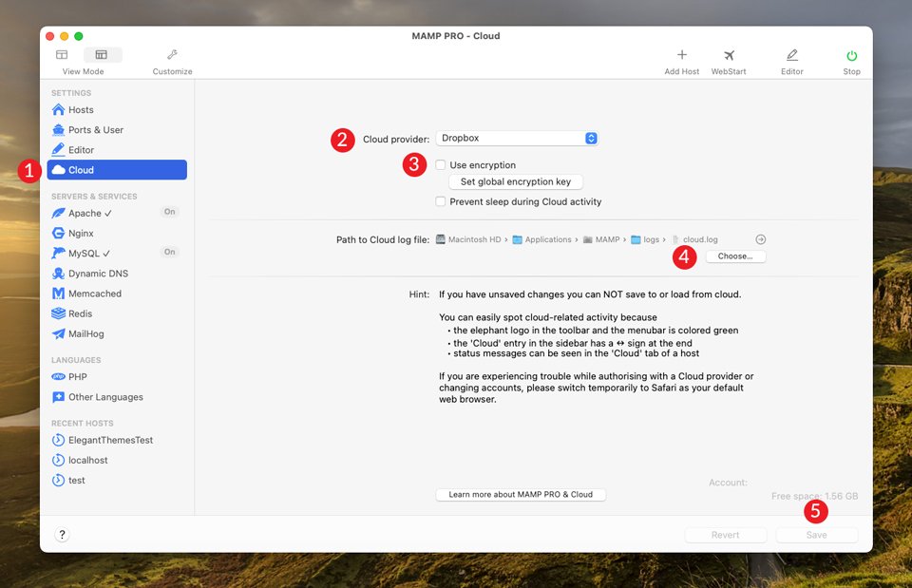Open the Cloud provider Dropbox dropdown
This screenshot has height=588, width=912.
coord(517,139)
